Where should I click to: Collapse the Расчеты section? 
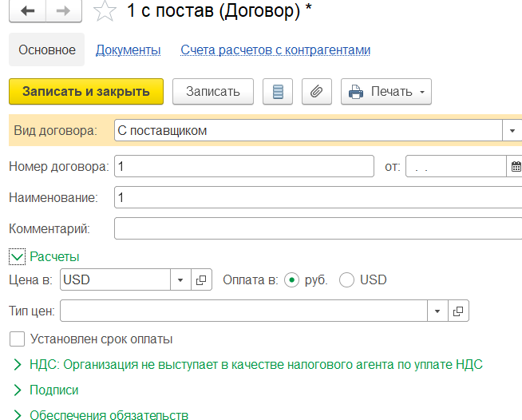pos(17,257)
